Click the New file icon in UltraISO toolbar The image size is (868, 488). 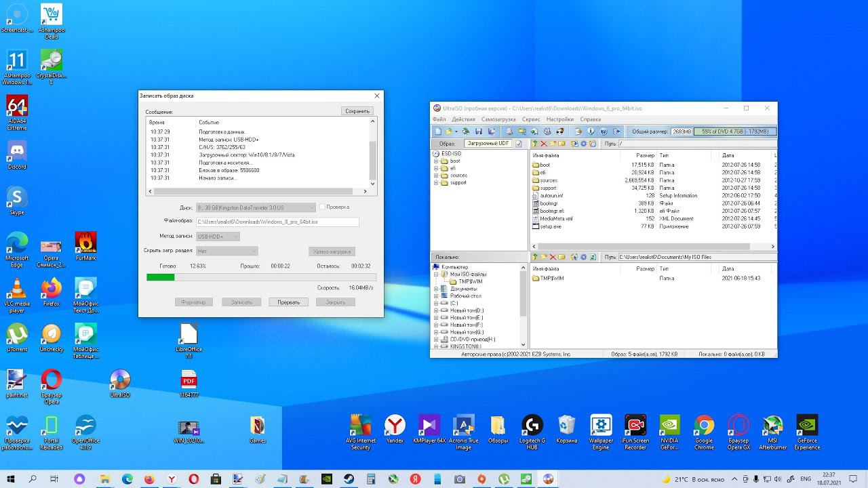[438, 131]
